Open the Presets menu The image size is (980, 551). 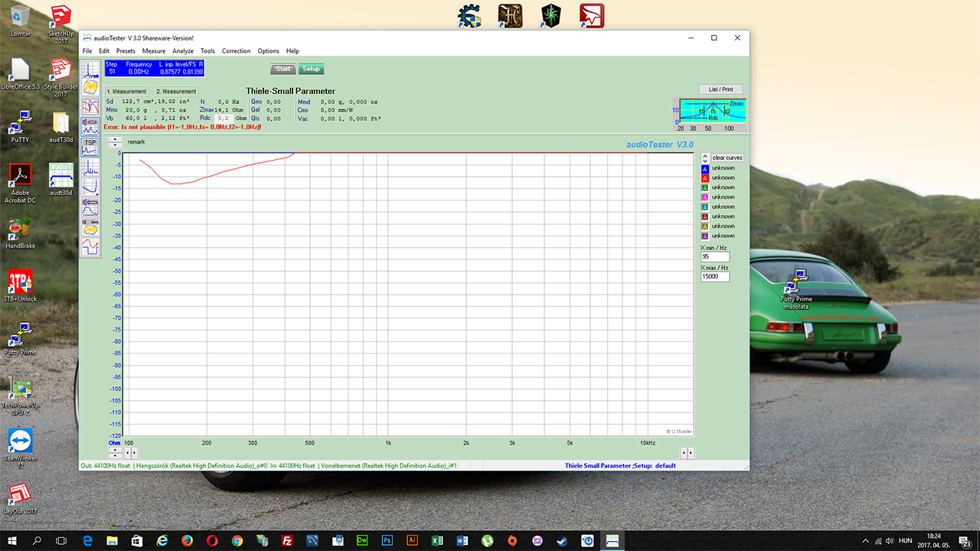click(x=126, y=51)
